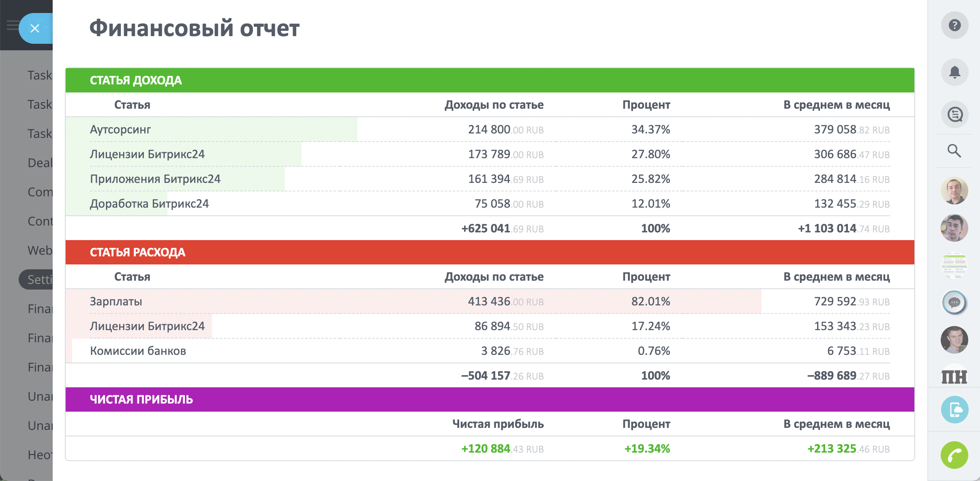Screen dimensions: 980x481
Task: Select the highlighted Setti menu item
Action: (39, 280)
